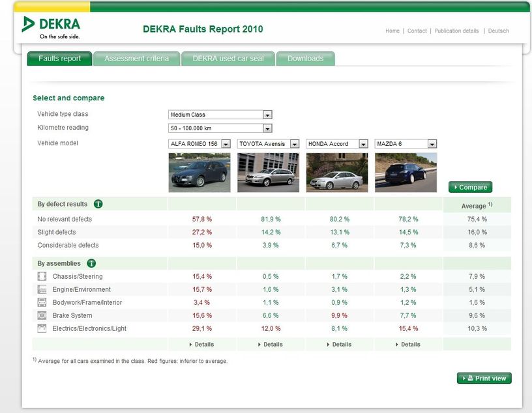Open the HONDA Accord model dropdown
The width and height of the screenshot is (532, 413).
tap(337, 144)
